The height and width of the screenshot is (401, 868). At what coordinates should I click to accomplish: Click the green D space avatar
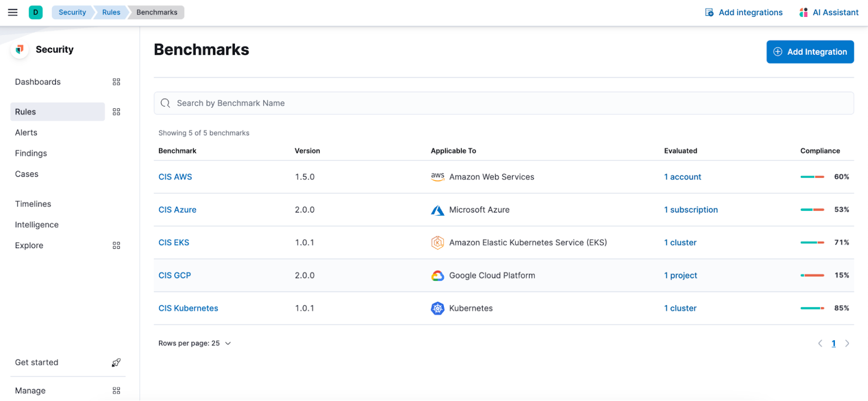[36, 12]
